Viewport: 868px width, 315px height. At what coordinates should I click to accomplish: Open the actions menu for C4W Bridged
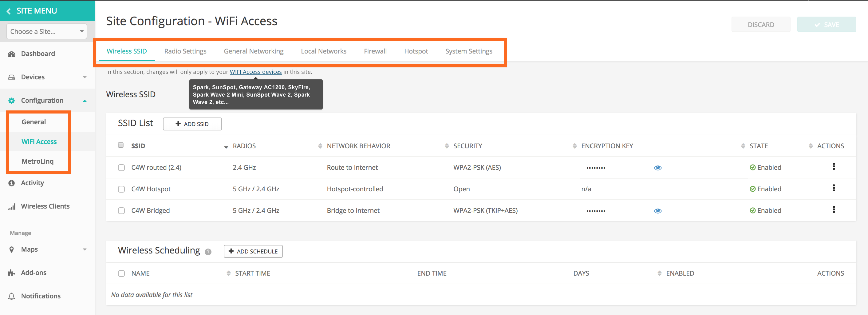tap(834, 209)
